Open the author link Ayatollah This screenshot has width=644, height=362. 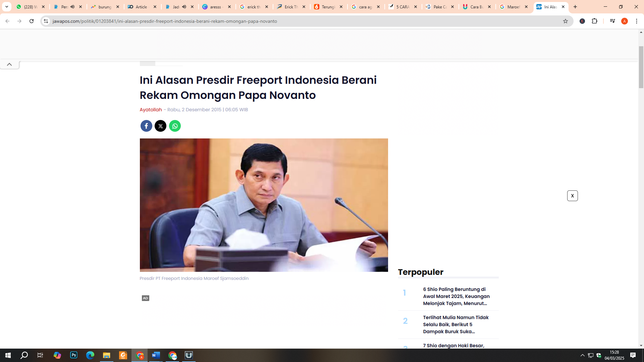(151, 110)
